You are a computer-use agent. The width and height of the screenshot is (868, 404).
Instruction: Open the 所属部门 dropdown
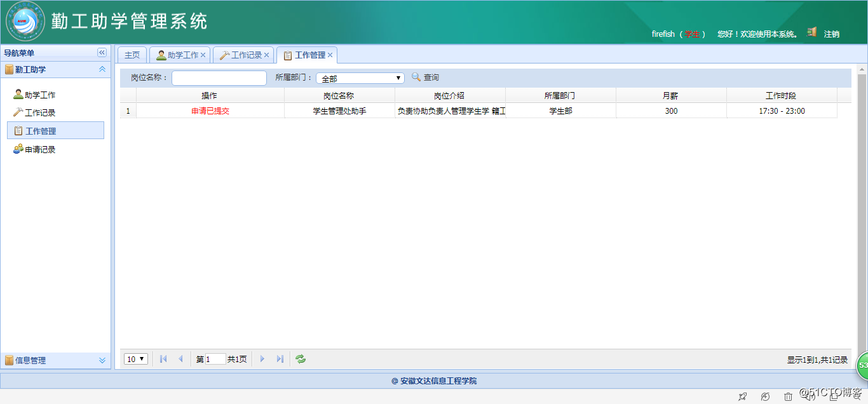360,78
